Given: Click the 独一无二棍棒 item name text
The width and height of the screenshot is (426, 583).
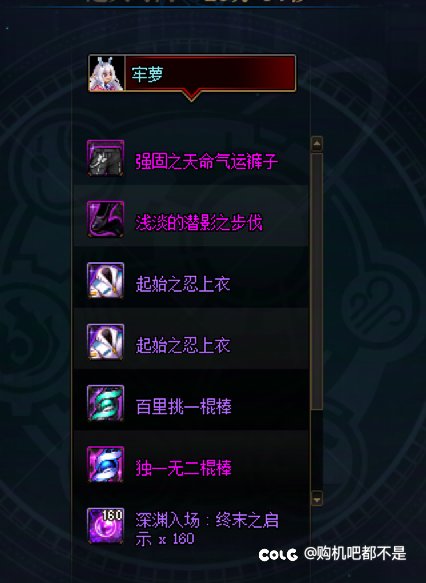Looking at the screenshot, I should (x=184, y=468).
